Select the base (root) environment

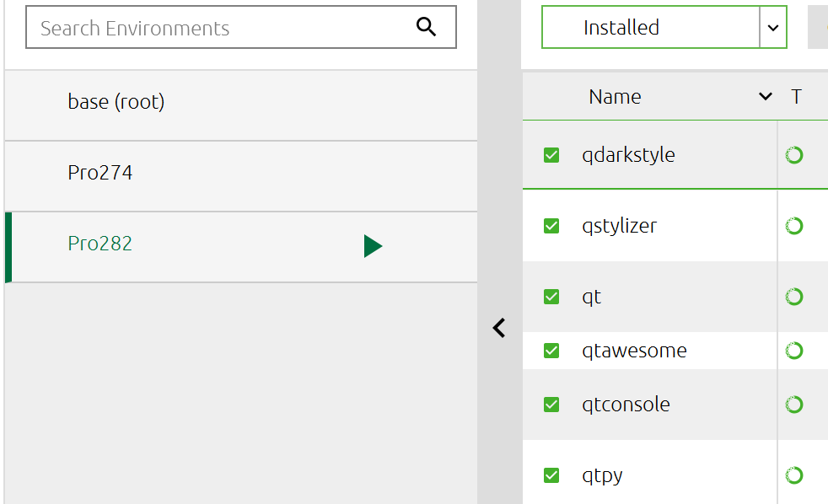point(116,102)
